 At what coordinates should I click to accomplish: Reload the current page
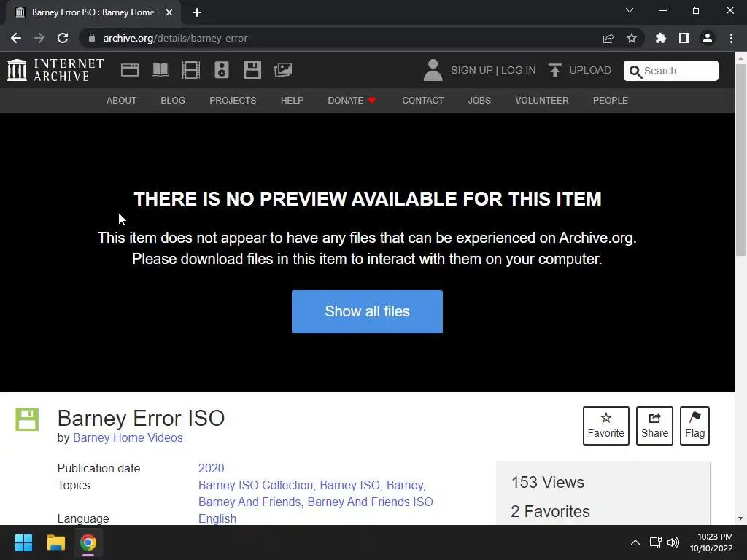click(x=63, y=38)
